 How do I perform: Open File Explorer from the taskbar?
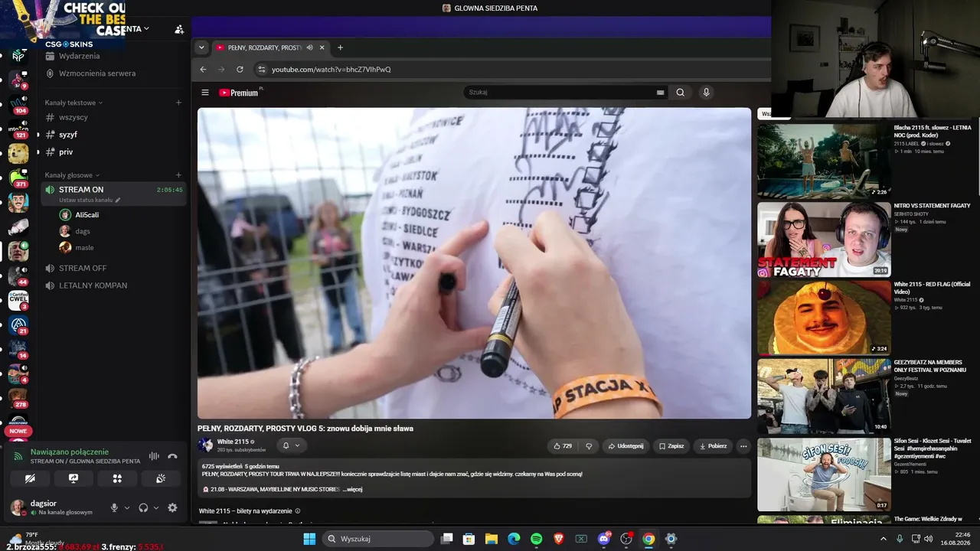[491, 539]
